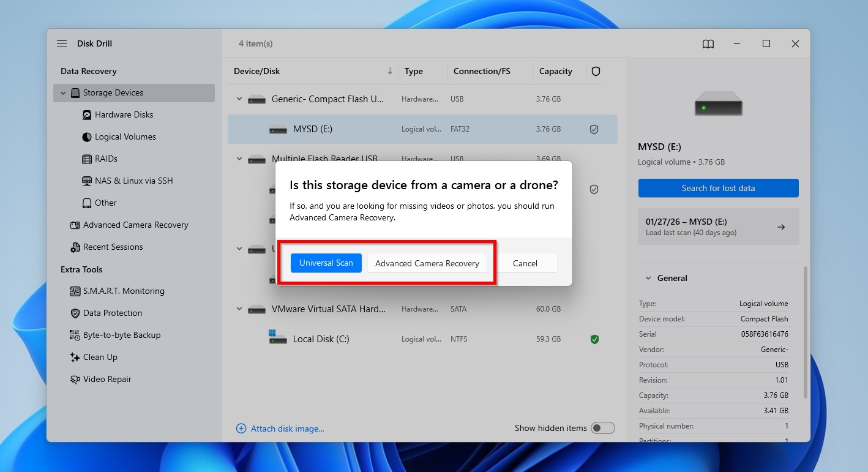
Task: Go to S.M.A.R.T. Monitoring tool
Action: [124, 291]
